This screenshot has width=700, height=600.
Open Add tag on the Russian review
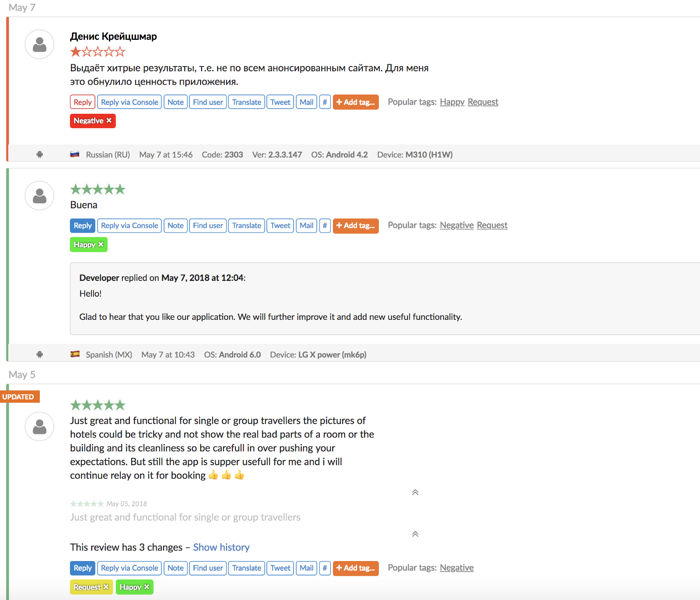[x=355, y=102]
